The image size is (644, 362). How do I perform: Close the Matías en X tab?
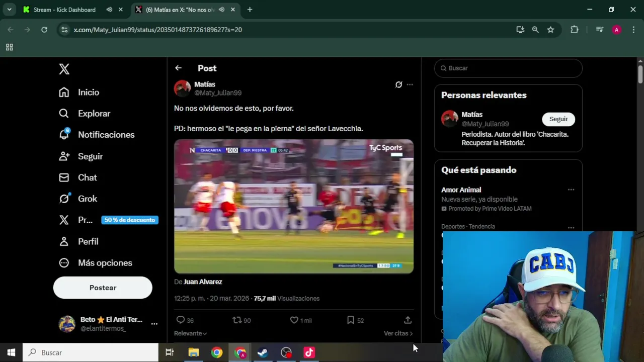tap(232, 10)
